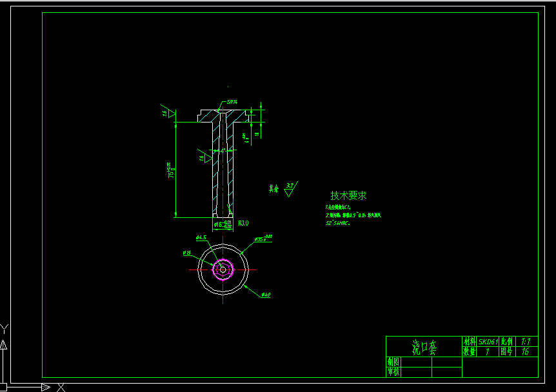Select the 'R3.0' radius dimension
The width and height of the screenshot is (556, 392).
pyautogui.click(x=243, y=223)
